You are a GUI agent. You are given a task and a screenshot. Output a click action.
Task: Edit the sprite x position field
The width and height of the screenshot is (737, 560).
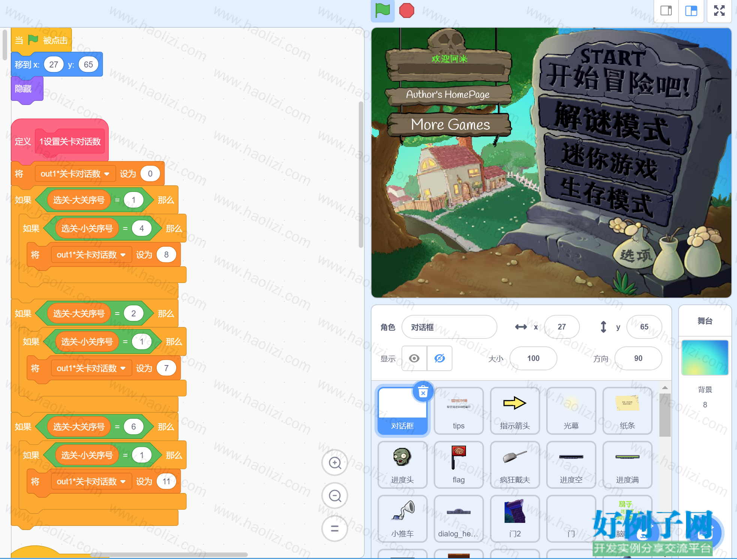tap(562, 327)
